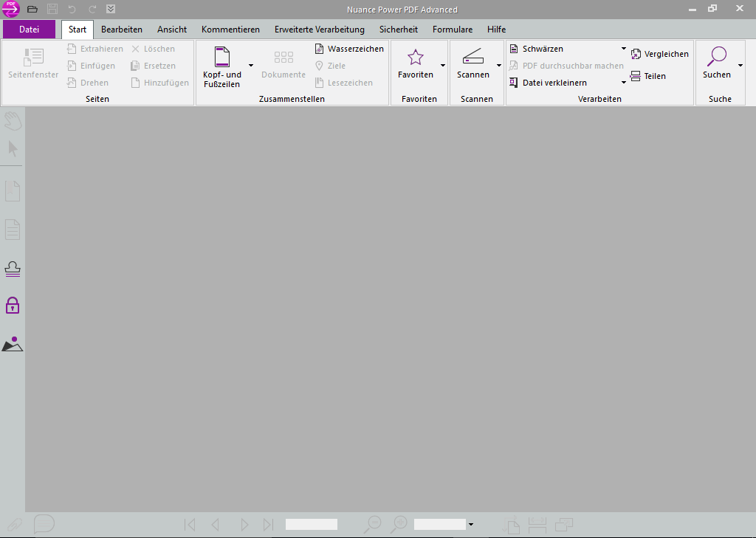Click the Schwärzen button
Image resolution: width=756 pixels, height=538 pixels.
tap(543, 49)
